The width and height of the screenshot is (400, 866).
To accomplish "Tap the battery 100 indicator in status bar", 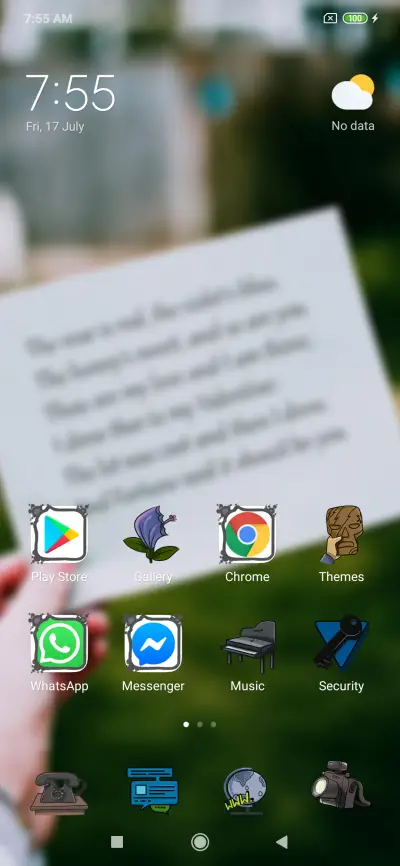I will [x=355, y=18].
